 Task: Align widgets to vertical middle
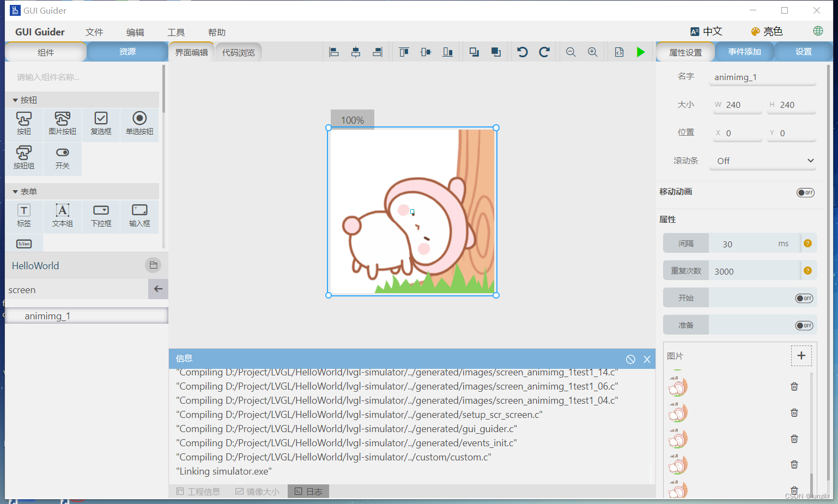(426, 52)
